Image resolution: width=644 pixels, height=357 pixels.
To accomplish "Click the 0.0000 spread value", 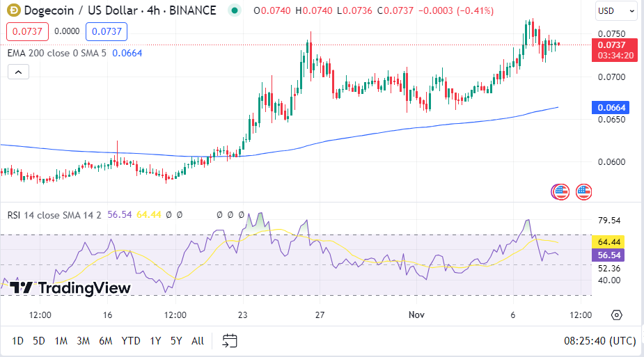I will [x=67, y=31].
